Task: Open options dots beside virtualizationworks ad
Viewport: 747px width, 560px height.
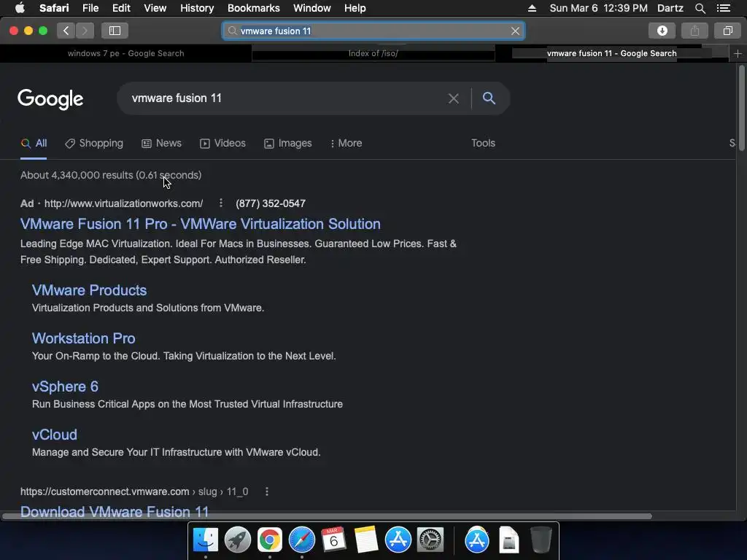Action: tap(220, 203)
